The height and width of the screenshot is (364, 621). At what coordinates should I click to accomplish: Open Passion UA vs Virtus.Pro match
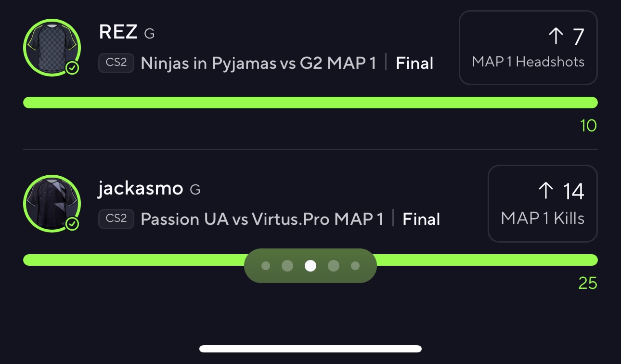click(262, 220)
